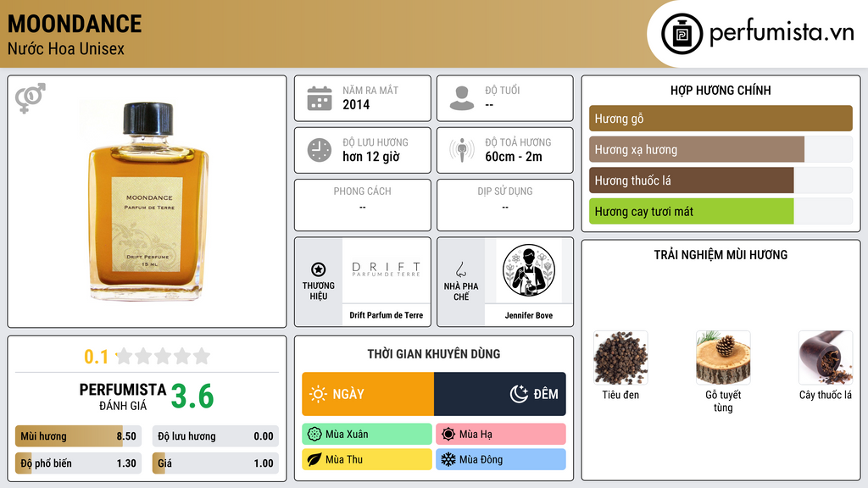Click the Hương cay tươi mát accord bar

point(721,211)
